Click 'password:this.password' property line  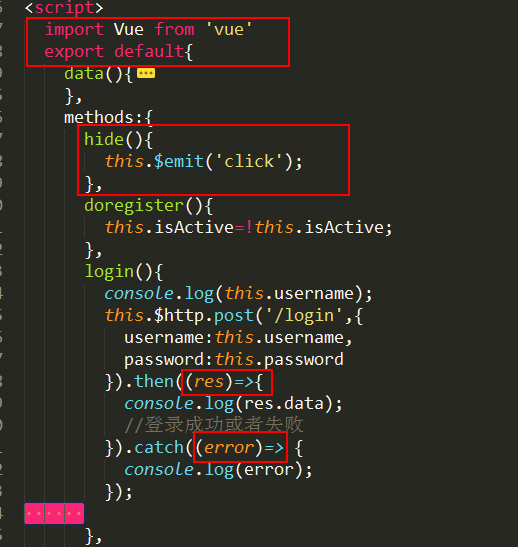point(234,360)
